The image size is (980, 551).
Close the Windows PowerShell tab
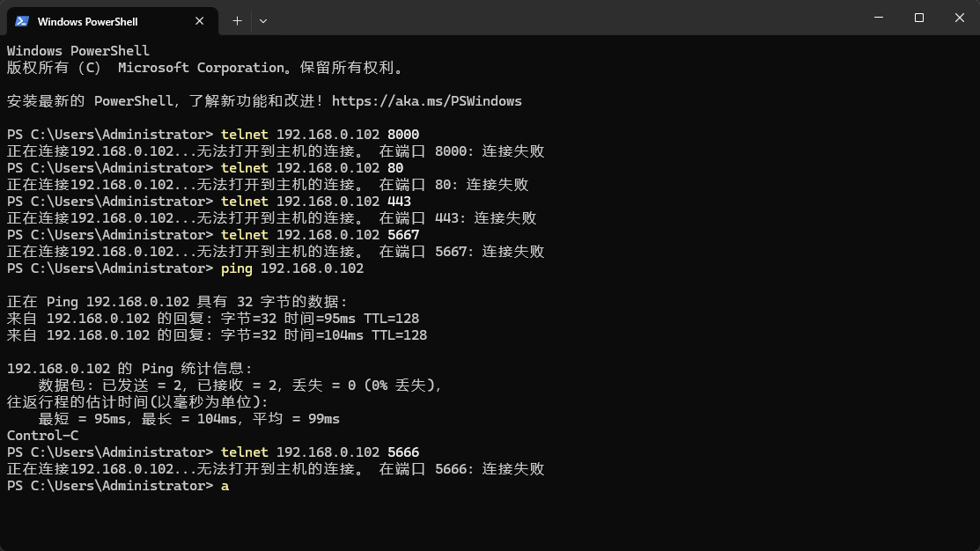tap(200, 21)
